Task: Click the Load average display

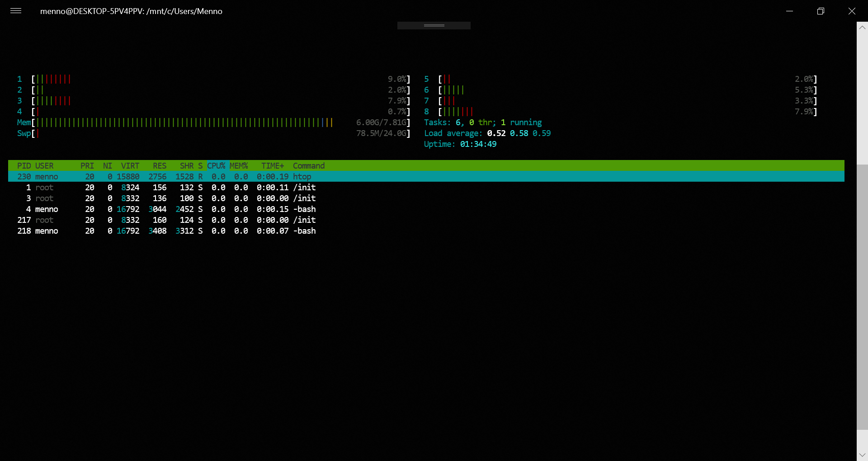Action: (x=487, y=133)
